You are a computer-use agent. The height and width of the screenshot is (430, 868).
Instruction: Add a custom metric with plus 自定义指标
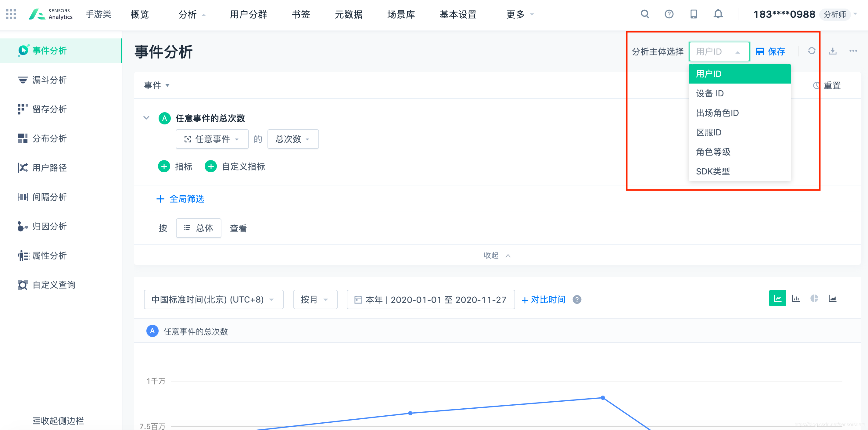235,167
